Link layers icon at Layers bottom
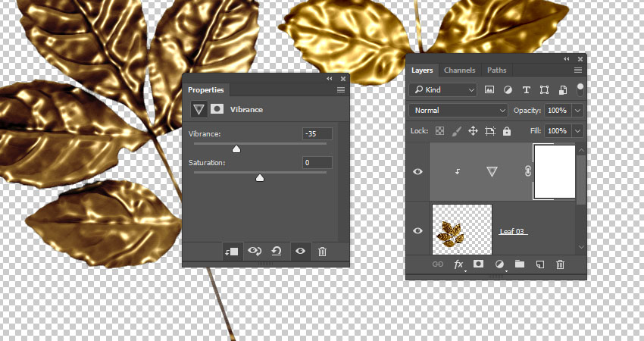This screenshot has height=341, width=644. (438, 264)
